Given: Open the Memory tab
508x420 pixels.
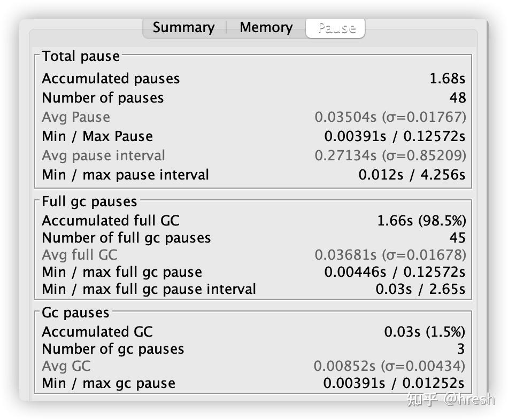Looking at the screenshot, I should [266, 28].
